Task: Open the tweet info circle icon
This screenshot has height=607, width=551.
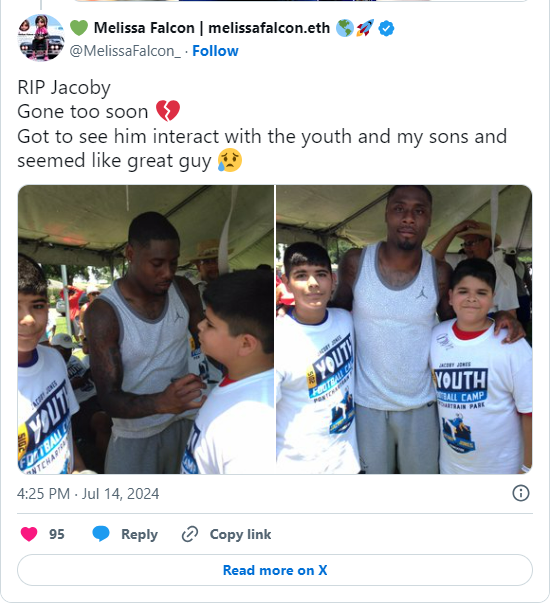Action: click(x=521, y=493)
